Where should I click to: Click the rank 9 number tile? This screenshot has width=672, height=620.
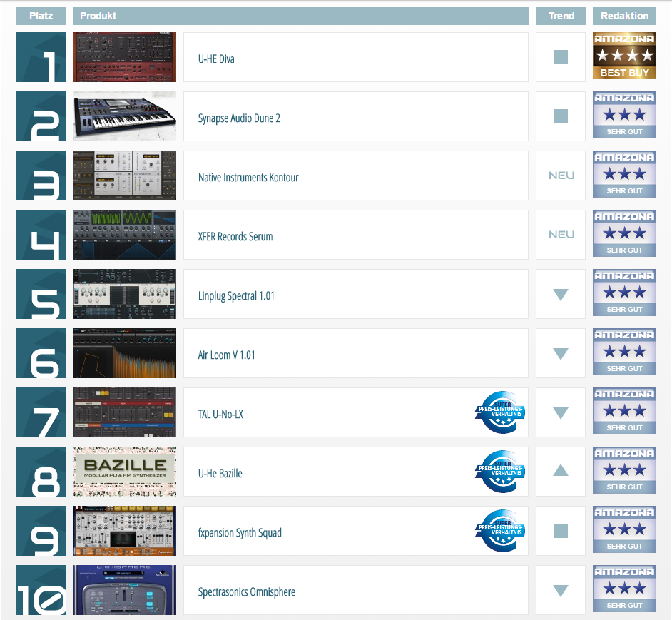[x=41, y=530]
